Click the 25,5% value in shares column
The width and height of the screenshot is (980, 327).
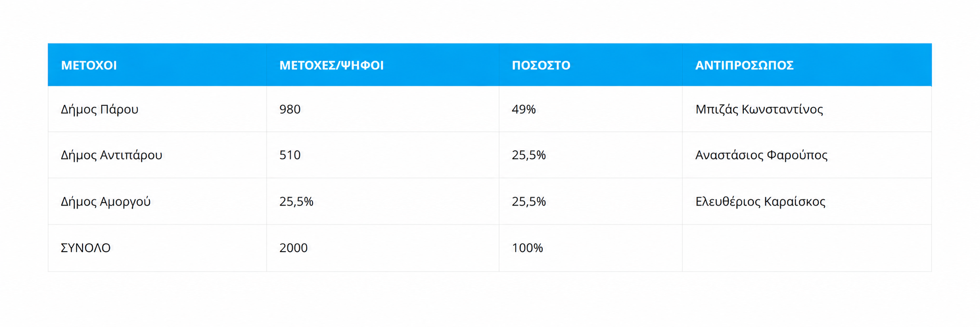click(296, 201)
